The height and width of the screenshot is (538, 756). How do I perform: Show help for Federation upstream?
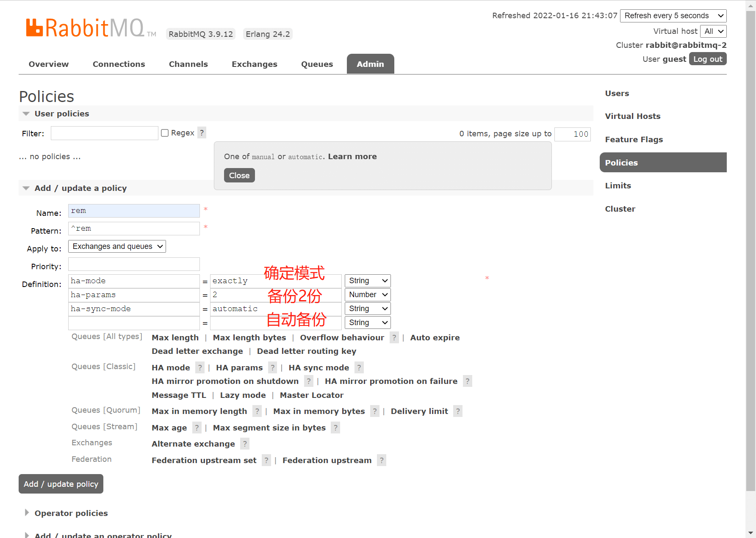click(x=382, y=461)
